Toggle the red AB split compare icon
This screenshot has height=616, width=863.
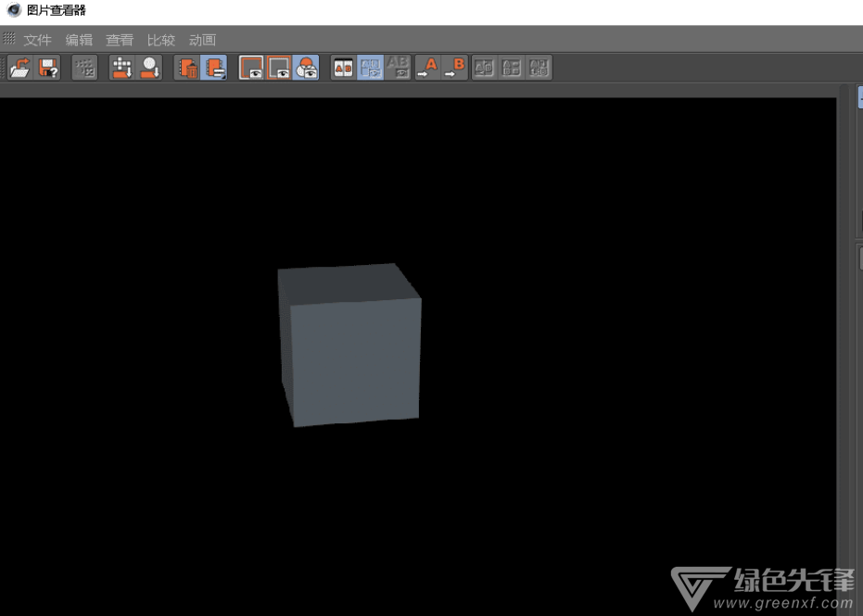click(x=343, y=68)
